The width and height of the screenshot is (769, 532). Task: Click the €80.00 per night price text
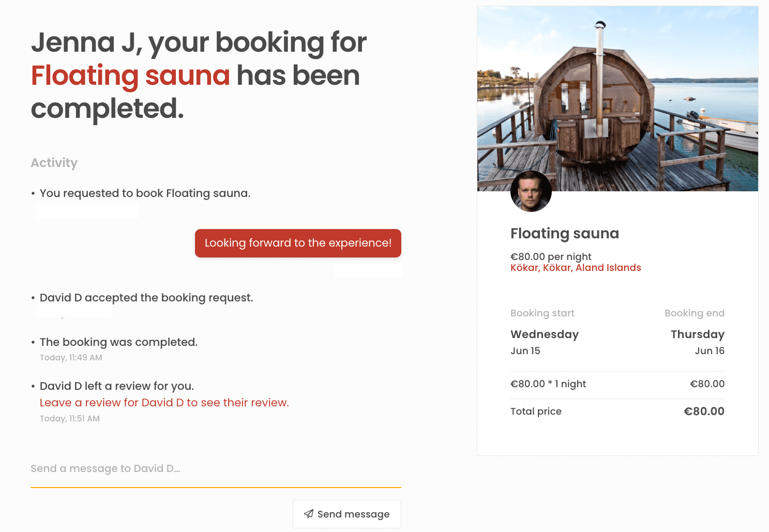tap(551, 256)
